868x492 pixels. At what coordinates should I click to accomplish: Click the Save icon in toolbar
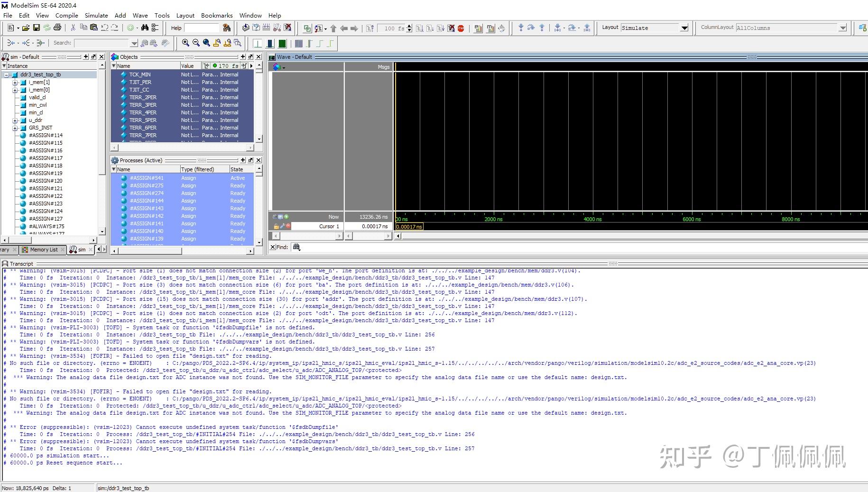36,28
